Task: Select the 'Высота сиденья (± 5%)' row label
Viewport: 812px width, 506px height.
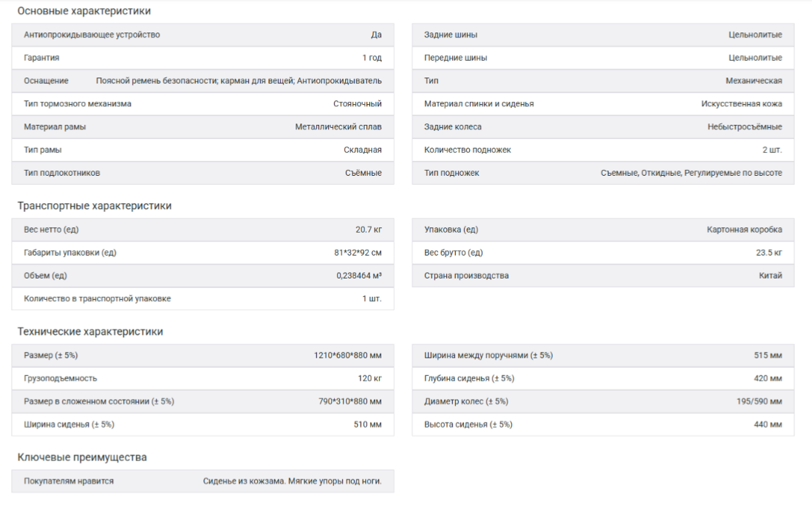Action: tap(468, 424)
